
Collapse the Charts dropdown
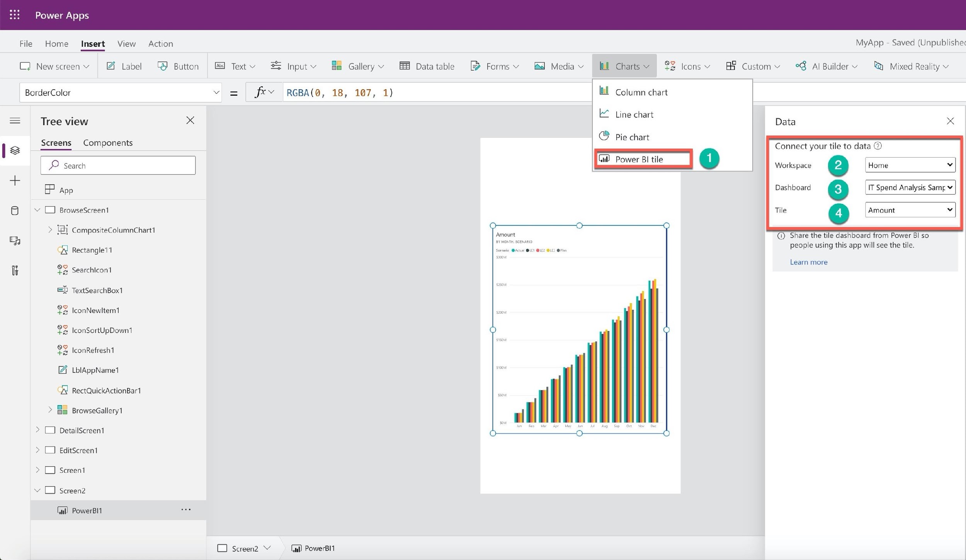click(624, 66)
